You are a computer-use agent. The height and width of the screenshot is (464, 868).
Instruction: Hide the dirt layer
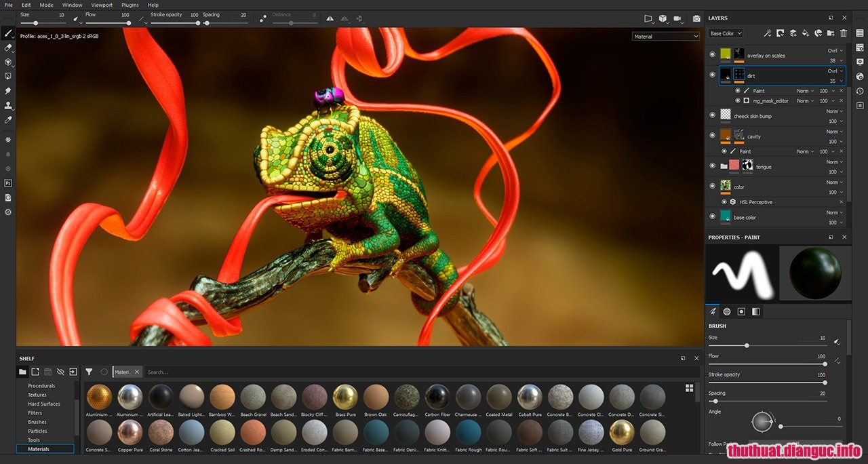coord(712,75)
